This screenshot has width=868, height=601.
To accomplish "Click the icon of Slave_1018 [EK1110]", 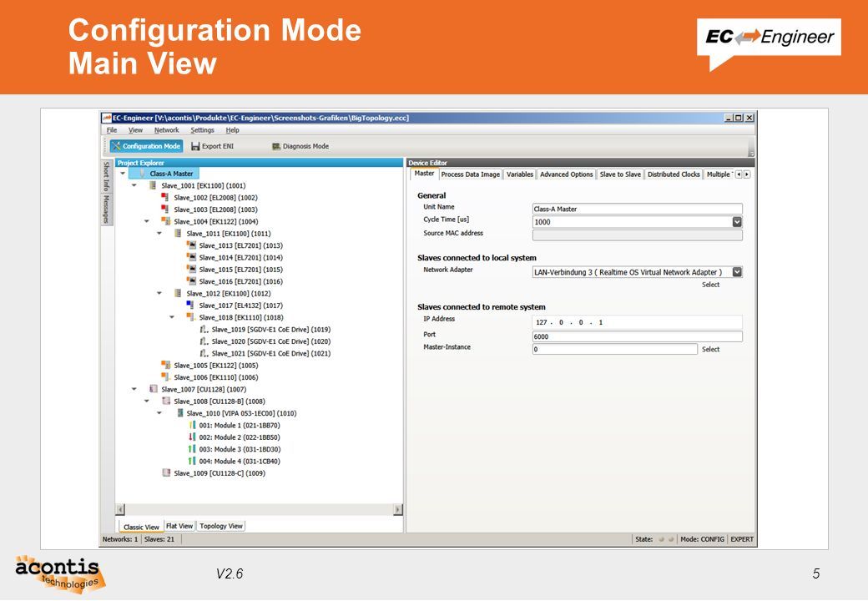I will (x=190, y=317).
